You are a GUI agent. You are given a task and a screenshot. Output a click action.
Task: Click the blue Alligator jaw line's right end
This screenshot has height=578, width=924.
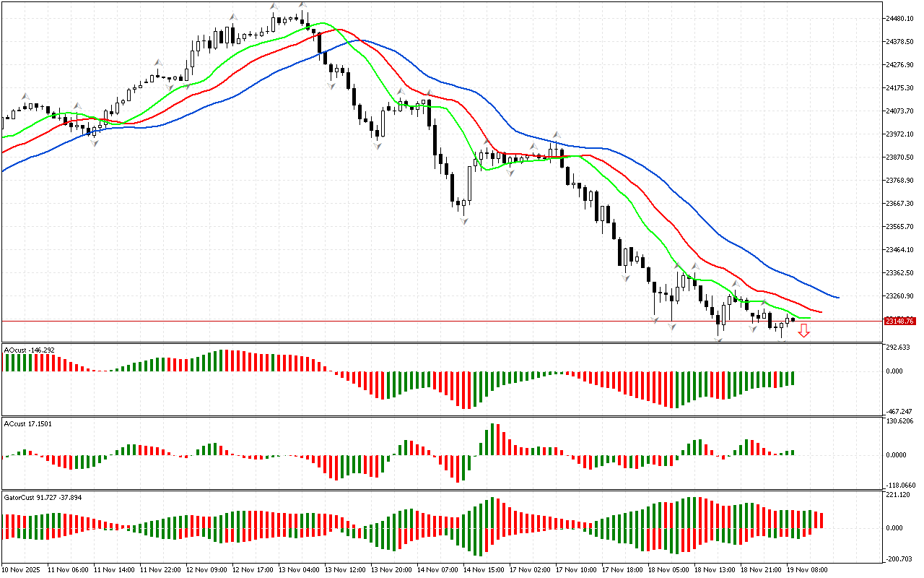tap(837, 297)
